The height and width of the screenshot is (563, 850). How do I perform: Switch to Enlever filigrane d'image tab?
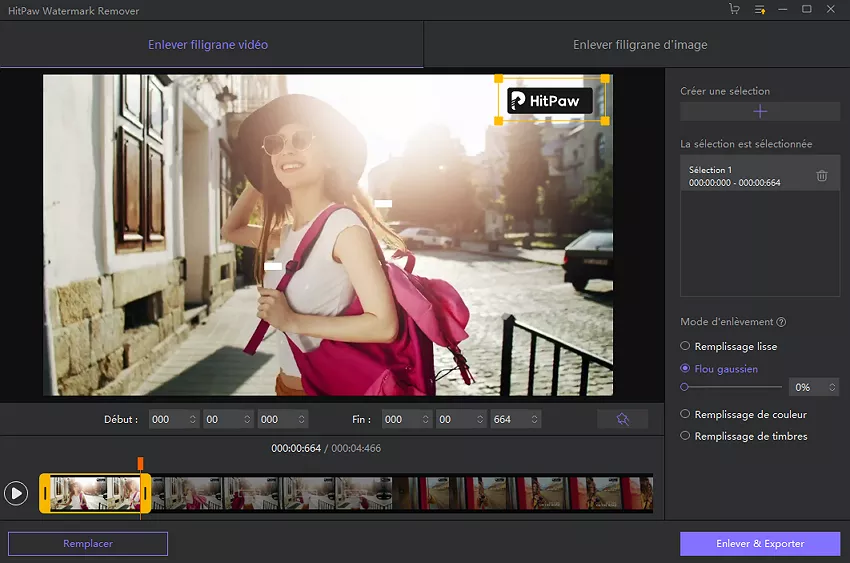pyautogui.click(x=640, y=44)
